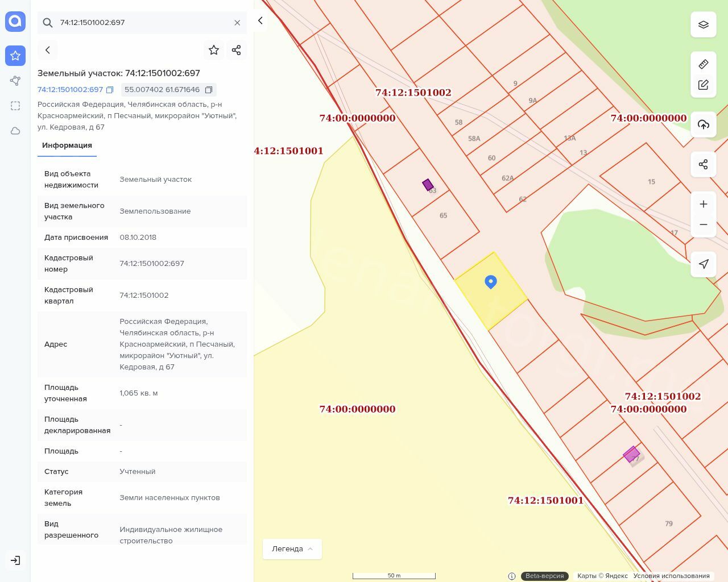Open Условия использования link

[x=671, y=576]
